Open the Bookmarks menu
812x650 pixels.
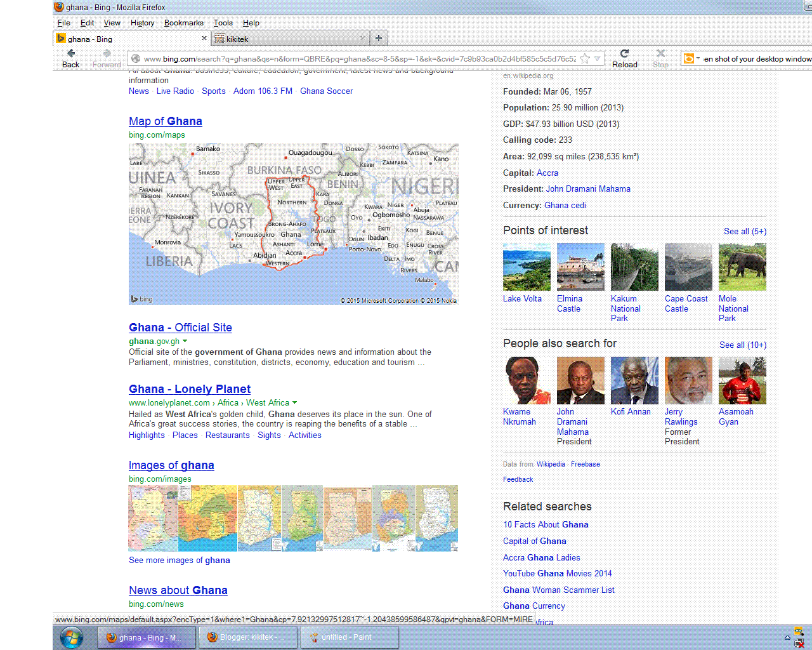click(184, 23)
